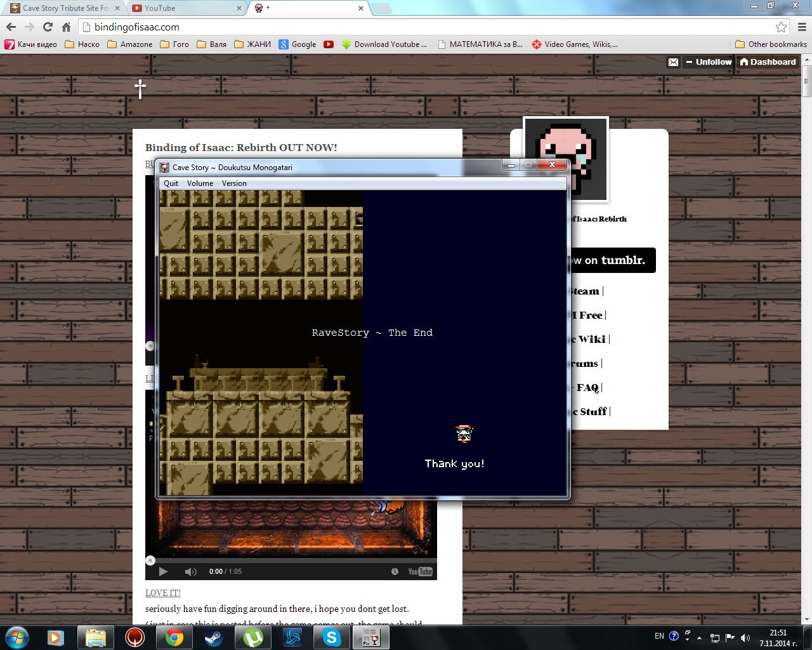
Task: Open the Наско bookmarks folder
Action: [82, 44]
